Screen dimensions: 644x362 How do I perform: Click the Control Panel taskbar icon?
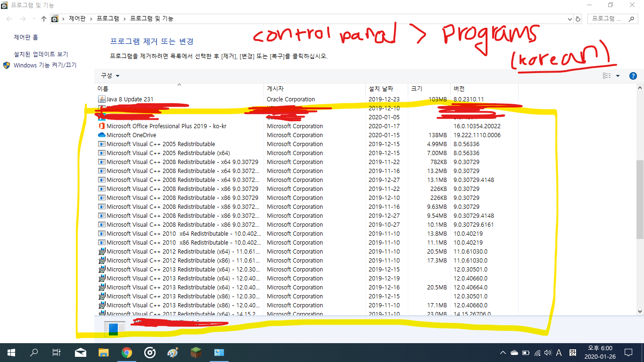tap(219, 353)
